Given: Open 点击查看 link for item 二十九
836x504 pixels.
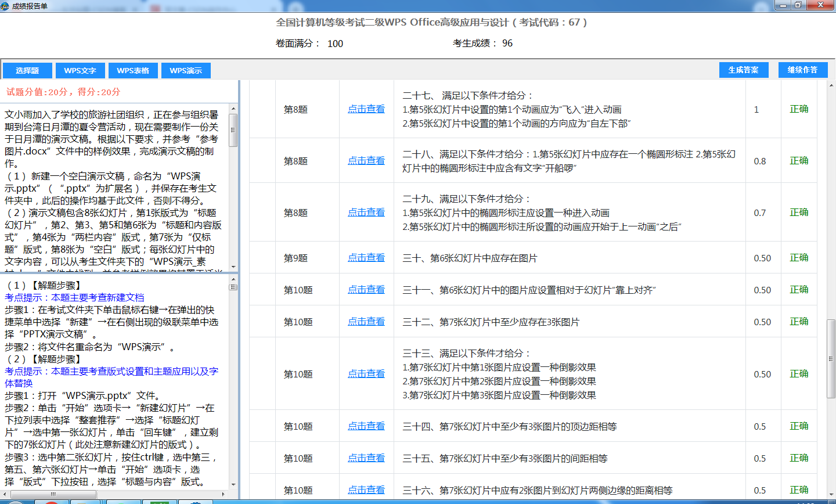Looking at the screenshot, I should point(366,212).
